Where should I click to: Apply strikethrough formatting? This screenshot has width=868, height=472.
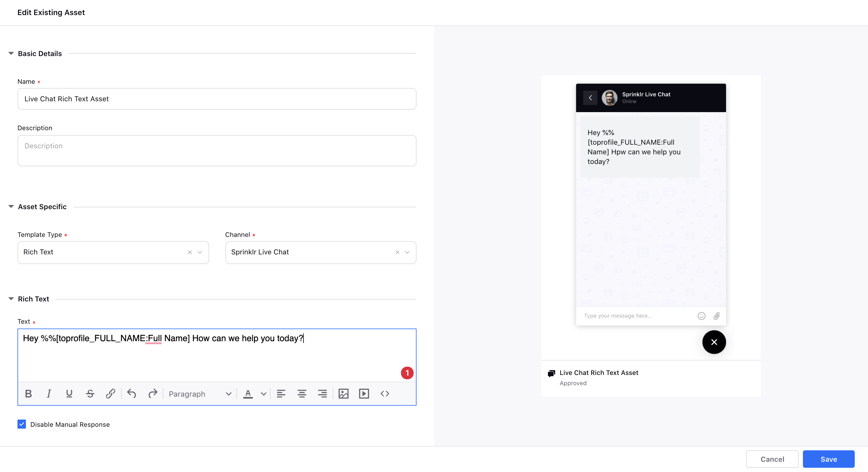coord(90,394)
